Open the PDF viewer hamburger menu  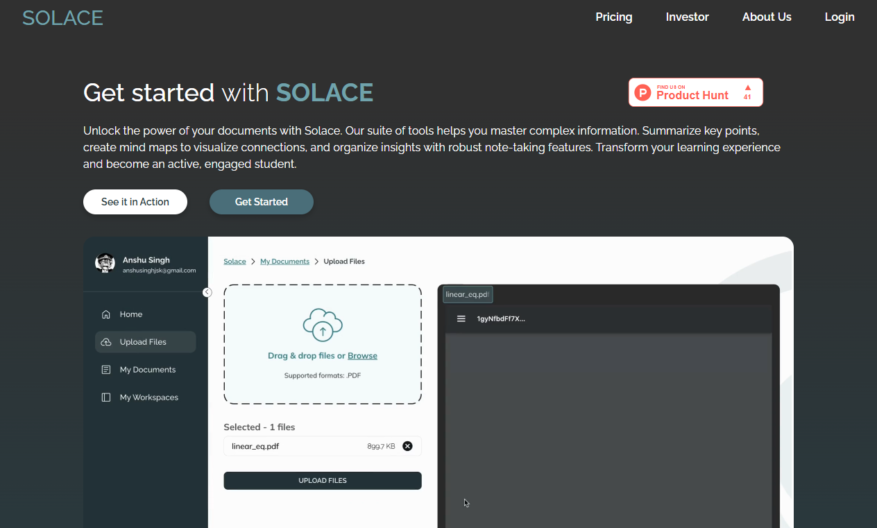point(461,319)
